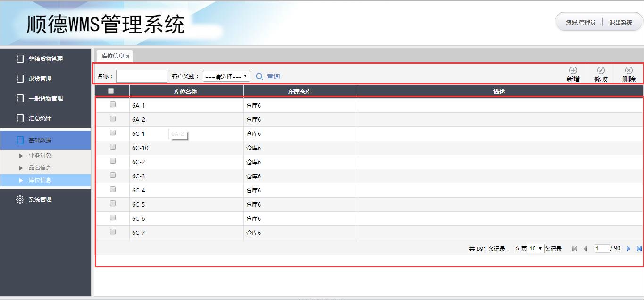Click the 修改 edit icon button

(601, 70)
